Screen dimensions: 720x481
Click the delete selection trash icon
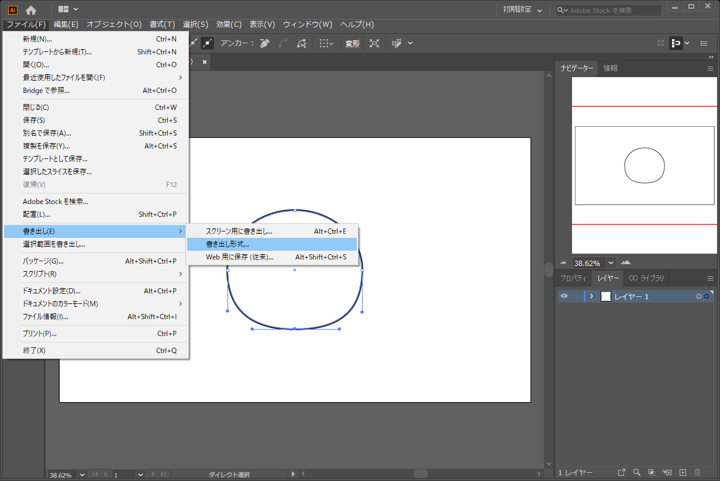[698, 472]
